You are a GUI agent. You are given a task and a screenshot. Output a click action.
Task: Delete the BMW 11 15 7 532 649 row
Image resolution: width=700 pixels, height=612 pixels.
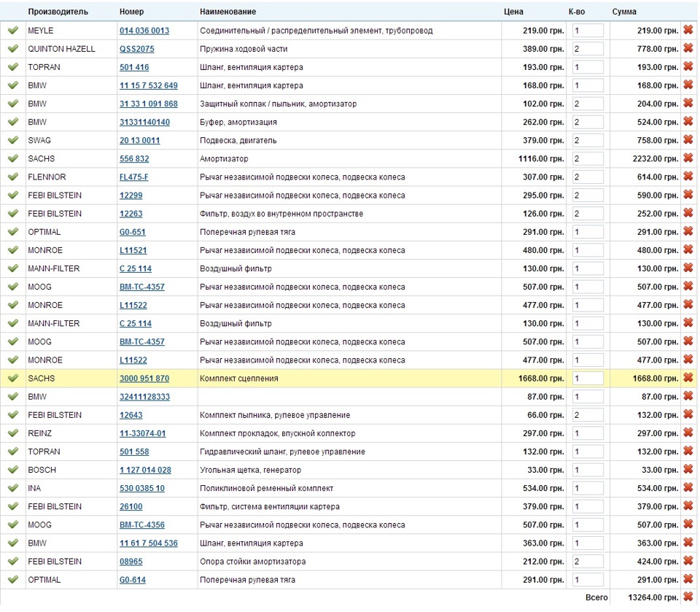688,85
